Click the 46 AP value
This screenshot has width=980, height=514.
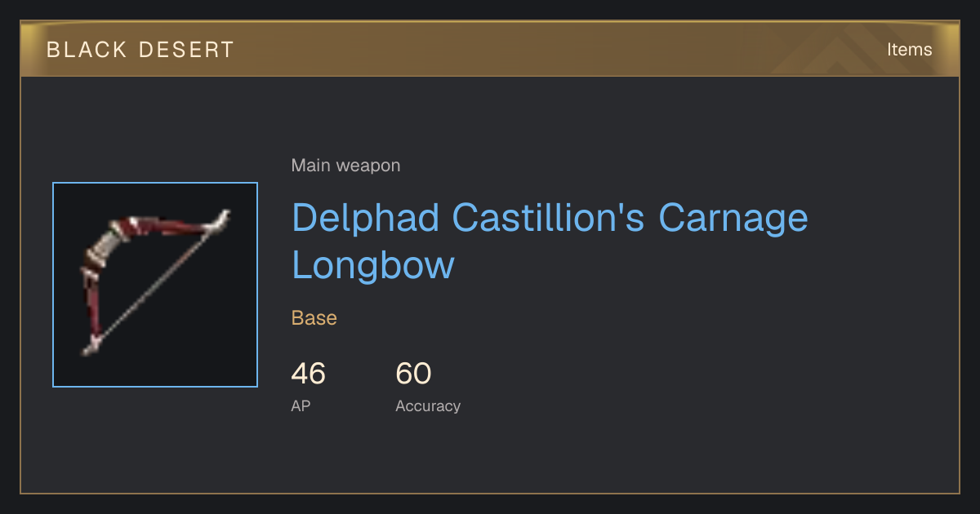[308, 374]
